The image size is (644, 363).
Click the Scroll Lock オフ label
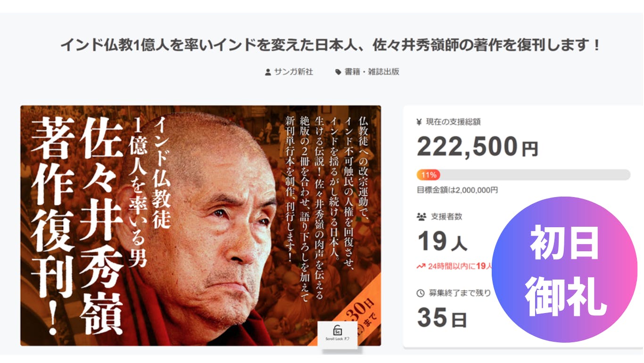337,339
